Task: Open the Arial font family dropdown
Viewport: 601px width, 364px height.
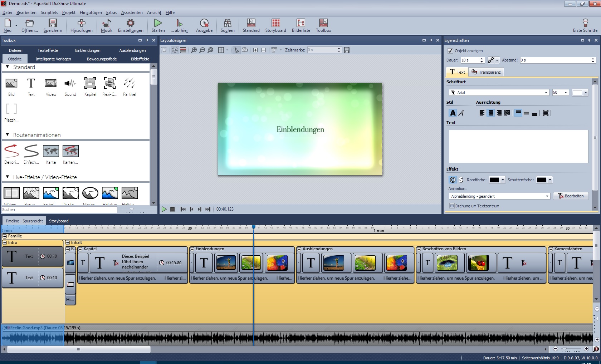Action: [546, 93]
